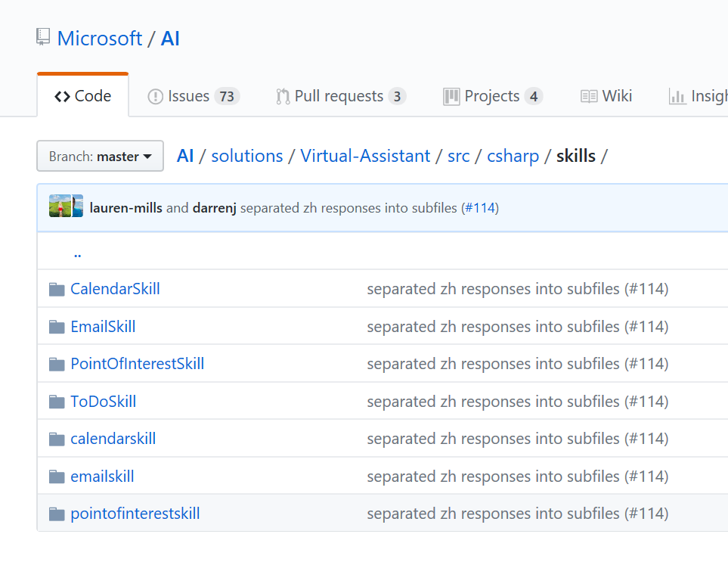The image size is (728, 562).
Task: Click the pull request branch icon
Action: [x=282, y=97]
